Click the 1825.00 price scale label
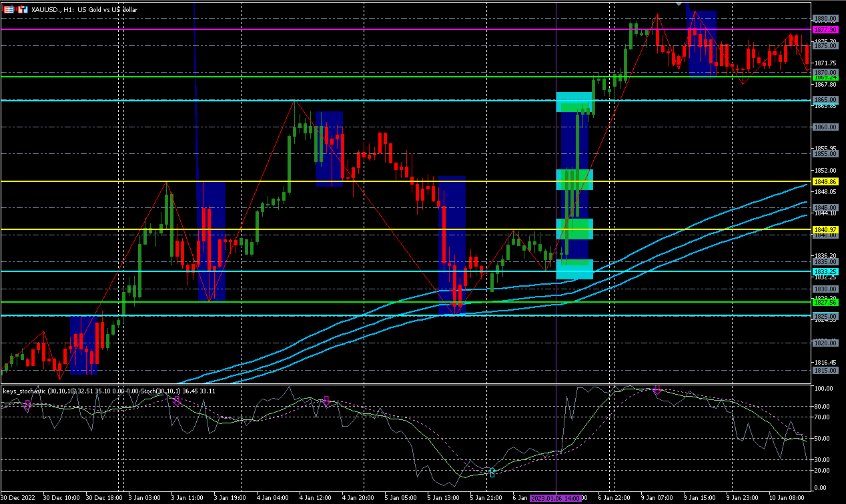 (825, 315)
